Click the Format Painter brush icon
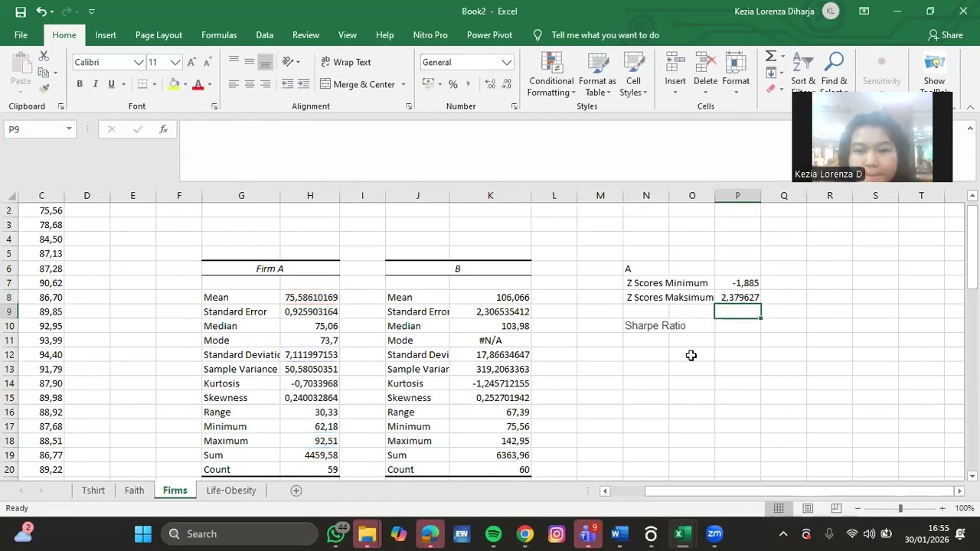Screen dimensions: 980x551 (x=44, y=88)
